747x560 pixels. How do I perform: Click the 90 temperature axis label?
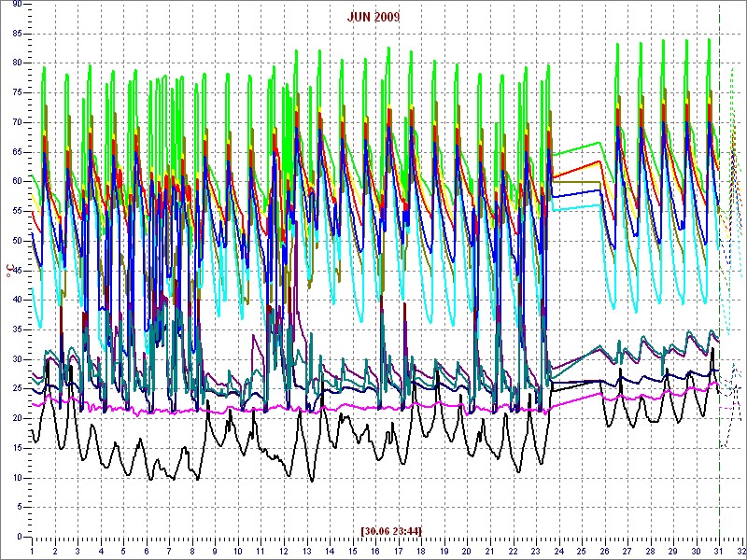(x=17, y=5)
